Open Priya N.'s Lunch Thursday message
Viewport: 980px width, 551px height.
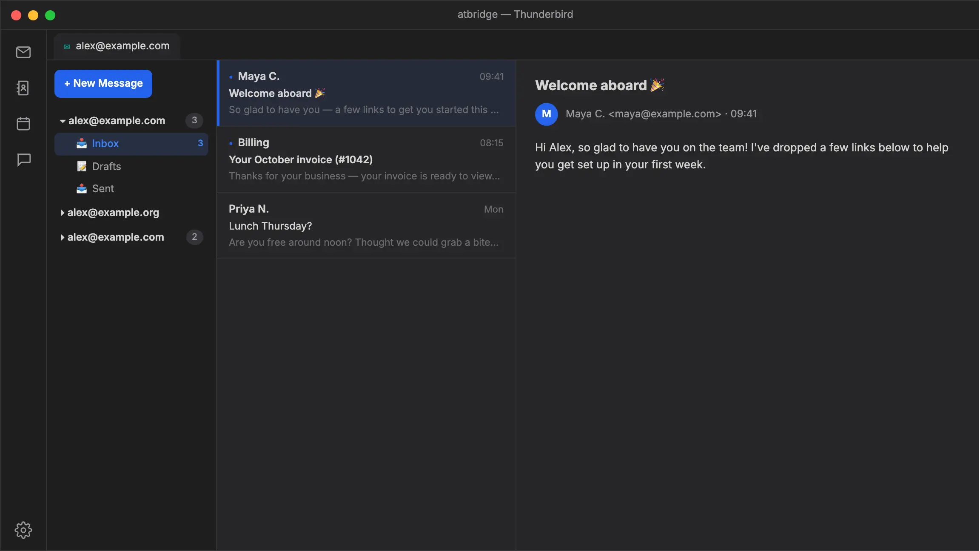click(366, 226)
